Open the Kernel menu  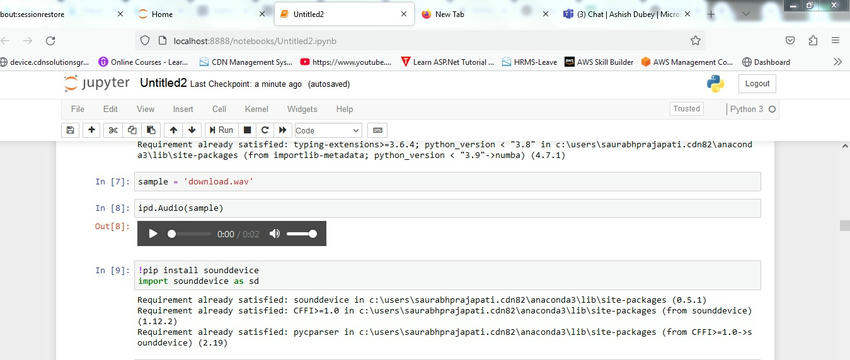[x=256, y=109]
